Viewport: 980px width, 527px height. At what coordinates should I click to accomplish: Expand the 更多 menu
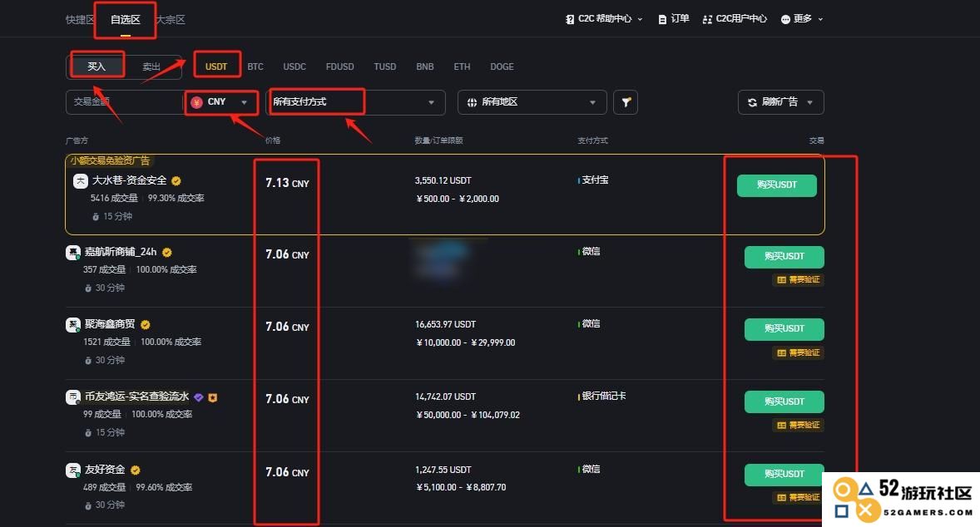pyautogui.click(x=802, y=19)
